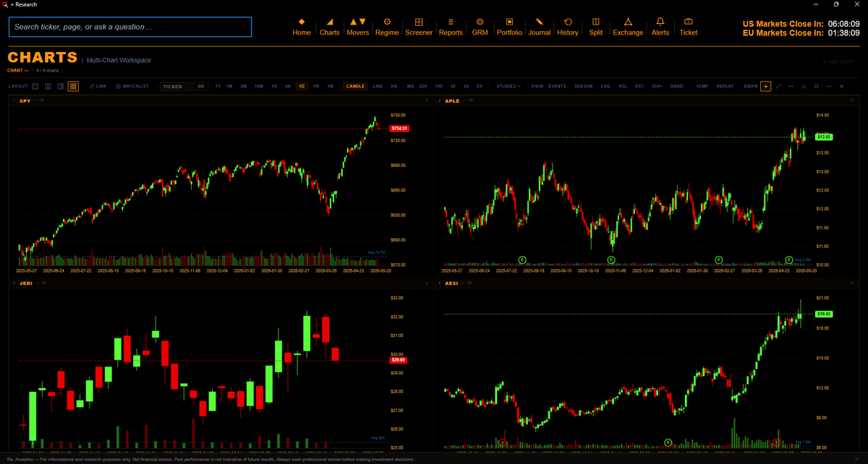Select the parallel lines draw tool
Screen dimensions: 868x464
click(x=804, y=86)
